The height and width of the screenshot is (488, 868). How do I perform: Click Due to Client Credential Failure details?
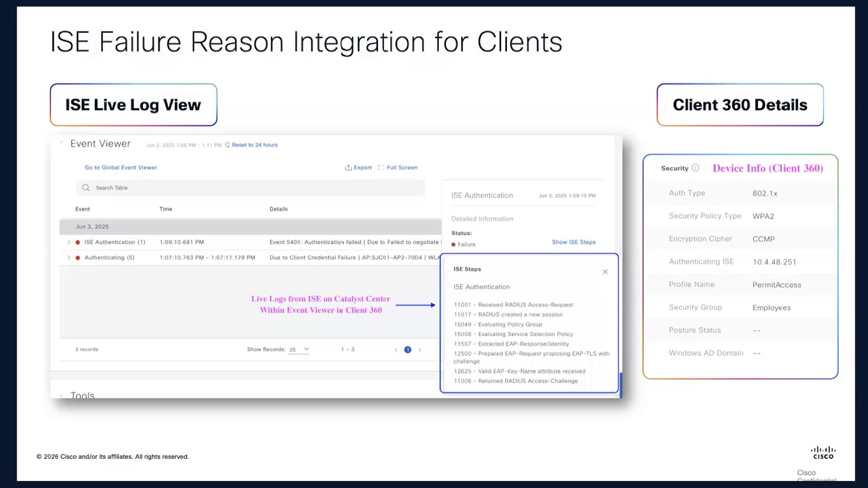click(x=355, y=258)
